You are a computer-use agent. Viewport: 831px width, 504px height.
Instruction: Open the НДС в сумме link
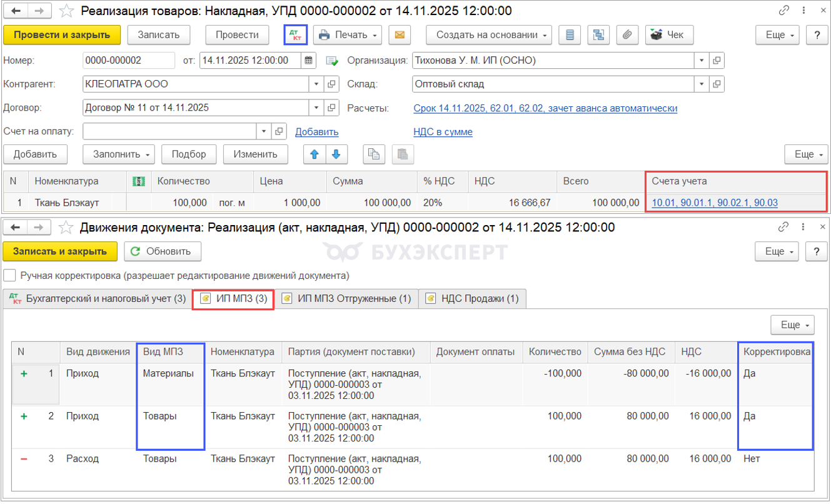[x=443, y=132]
